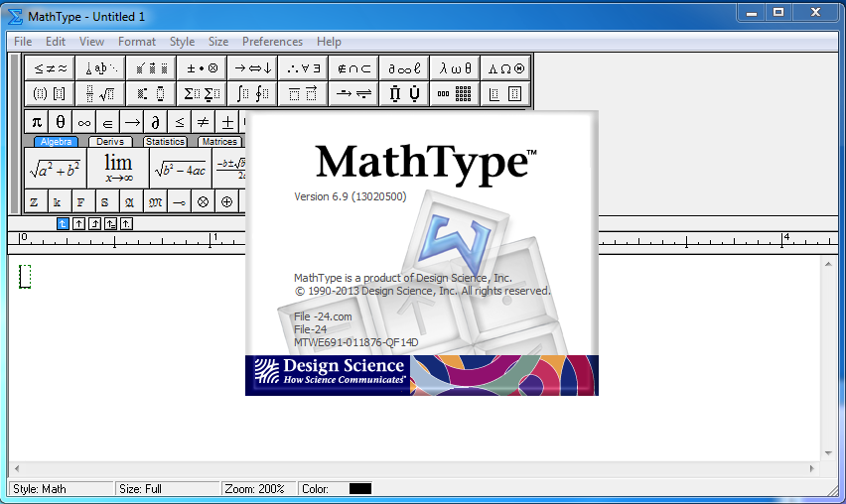Open the fence templates palette
The image size is (846, 504).
[x=51, y=93]
